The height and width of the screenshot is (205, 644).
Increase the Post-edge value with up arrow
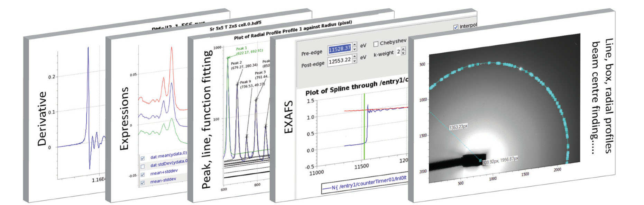(x=355, y=56)
